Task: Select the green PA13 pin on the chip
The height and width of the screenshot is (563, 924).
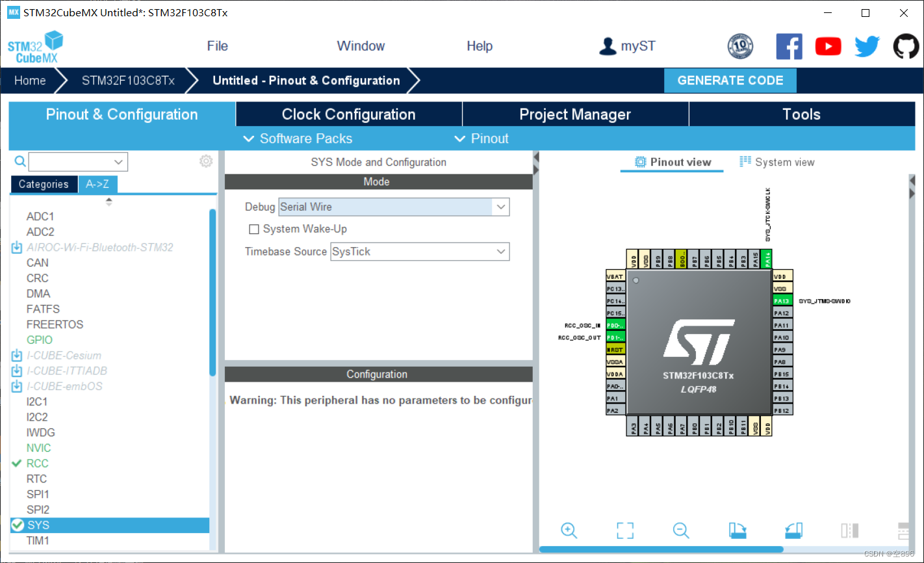Action: [x=782, y=301]
